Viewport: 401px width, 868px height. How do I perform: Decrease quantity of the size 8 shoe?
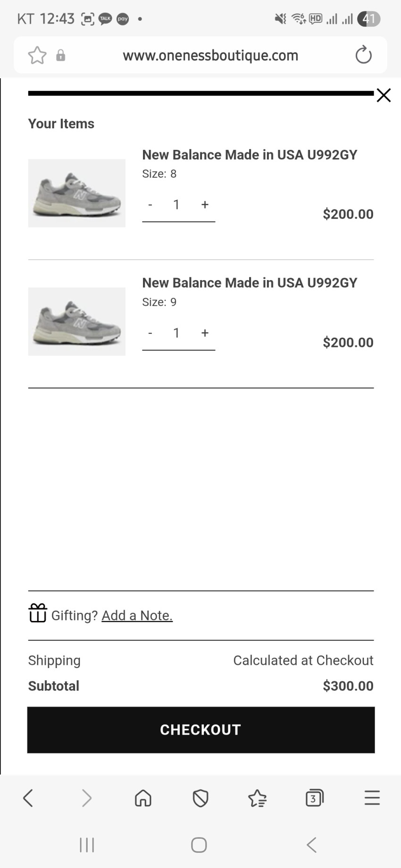pos(150,205)
